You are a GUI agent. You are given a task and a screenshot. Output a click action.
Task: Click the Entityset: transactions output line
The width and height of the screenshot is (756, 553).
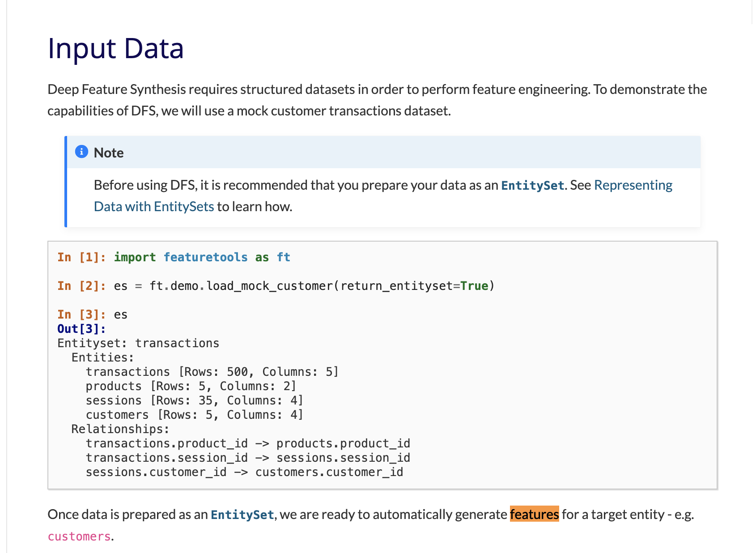pos(138,343)
